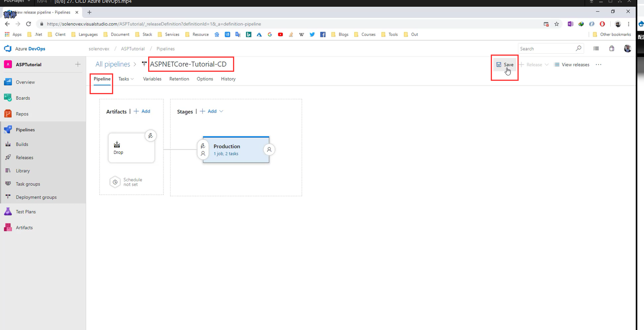Open the Chrome menu dots

point(629,24)
